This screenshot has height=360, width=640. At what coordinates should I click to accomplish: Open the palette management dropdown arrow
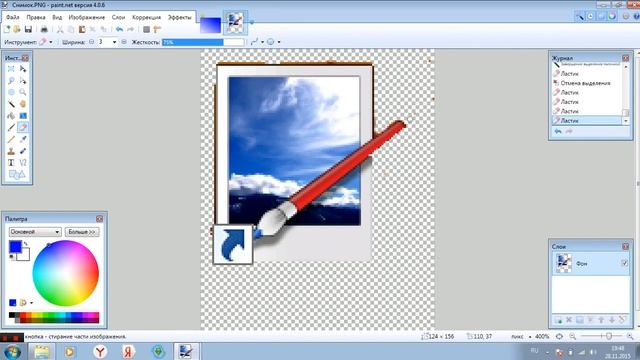click(x=31, y=303)
